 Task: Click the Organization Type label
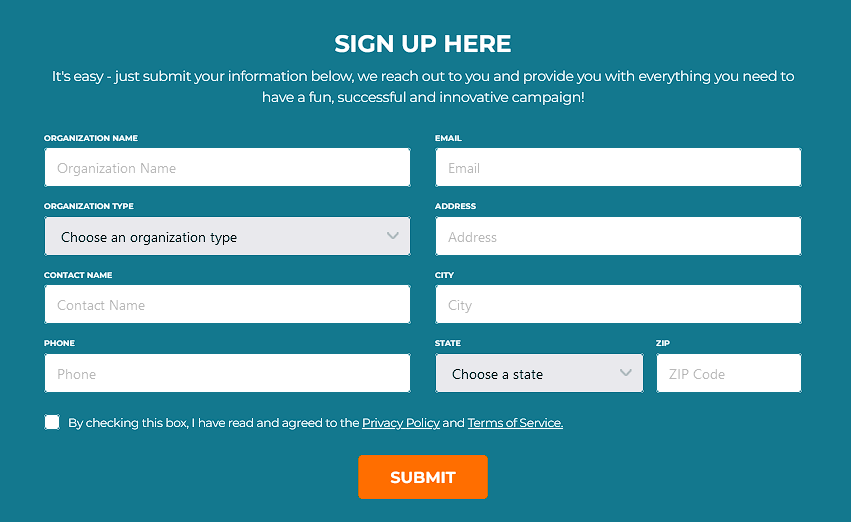88,206
